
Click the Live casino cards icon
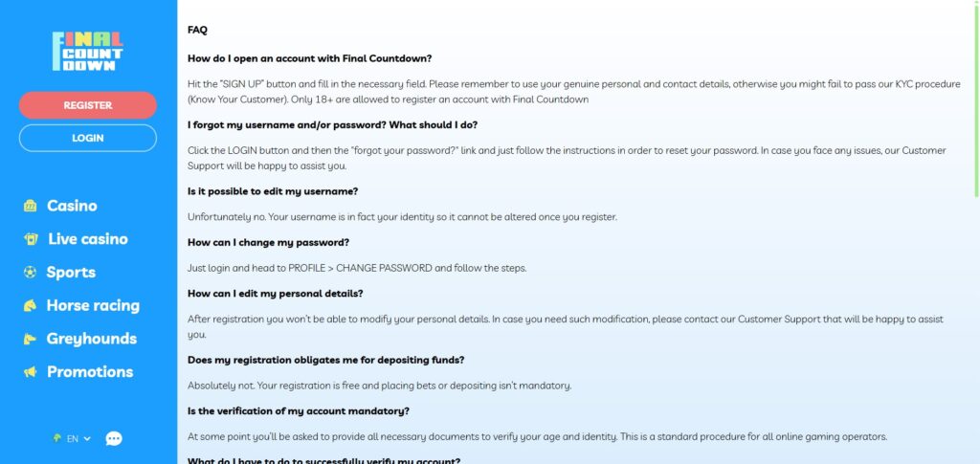point(30,239)
